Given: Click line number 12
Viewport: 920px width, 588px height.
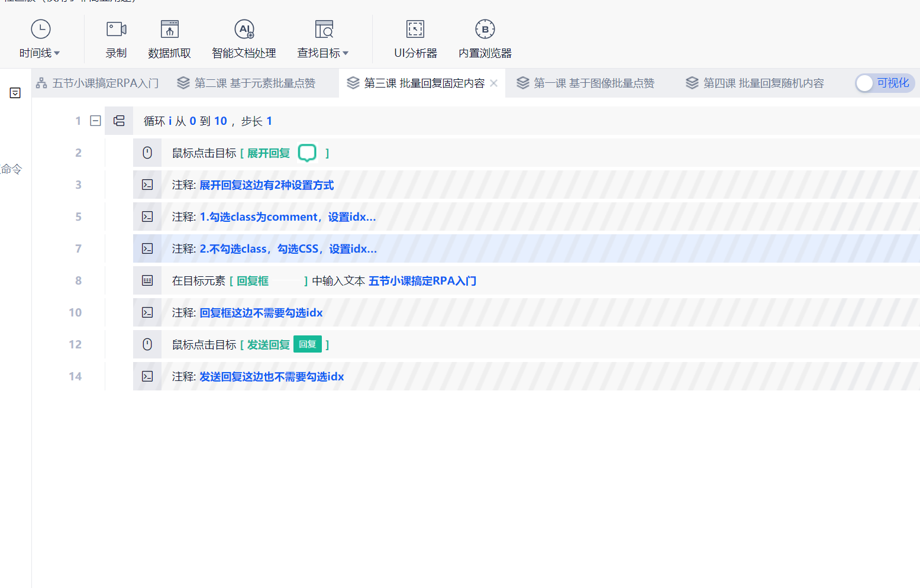Looking at the screenshot, I should [x=75, y=344].
